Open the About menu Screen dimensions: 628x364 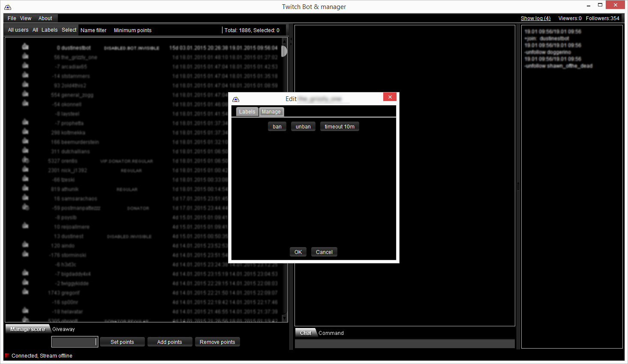tap(45, 18)
